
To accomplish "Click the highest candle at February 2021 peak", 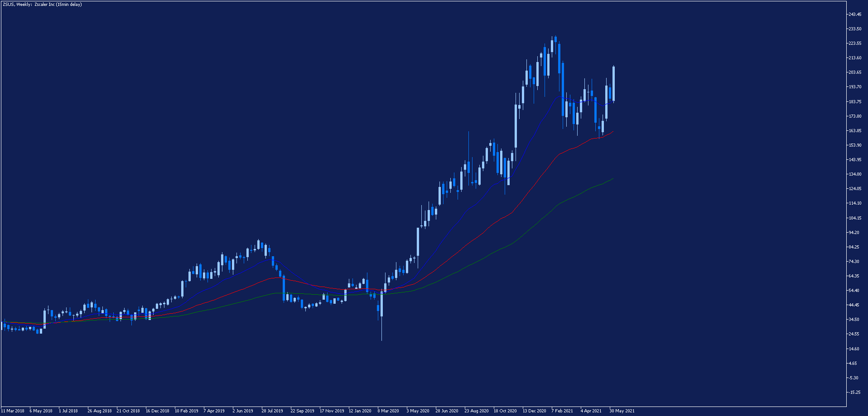I will pos(555,39).
